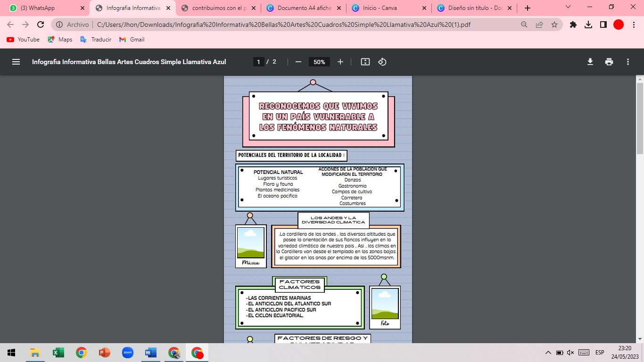This screenshot has height=362, width=644.
Task: Zoom in on the PDF document
Action: point(340,62)
